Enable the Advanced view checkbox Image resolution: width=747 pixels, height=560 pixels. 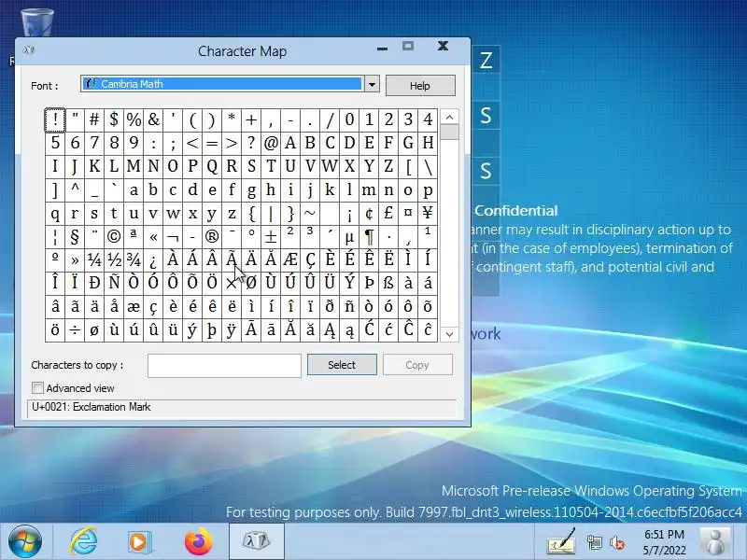tap(37, 388)
